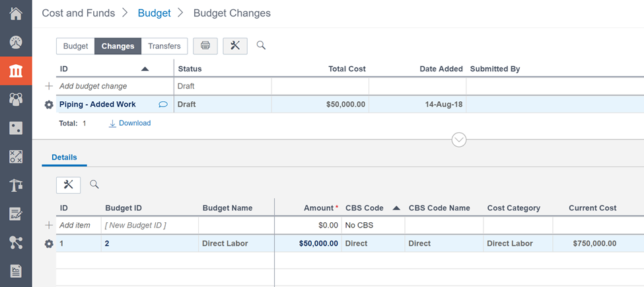Open gear menu for Piping - Added Work
The height and width of the screenshot is (287, 644).
point(49,104)
